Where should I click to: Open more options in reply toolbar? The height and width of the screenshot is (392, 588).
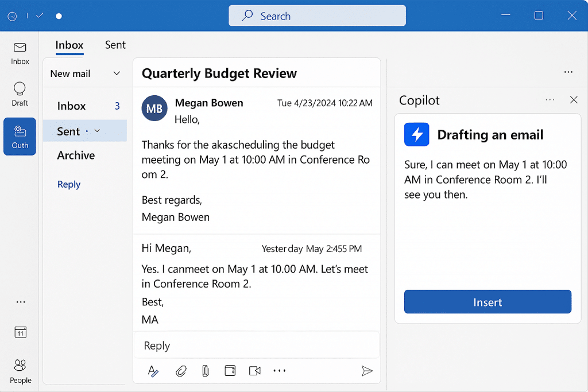(x=280, y=371)
